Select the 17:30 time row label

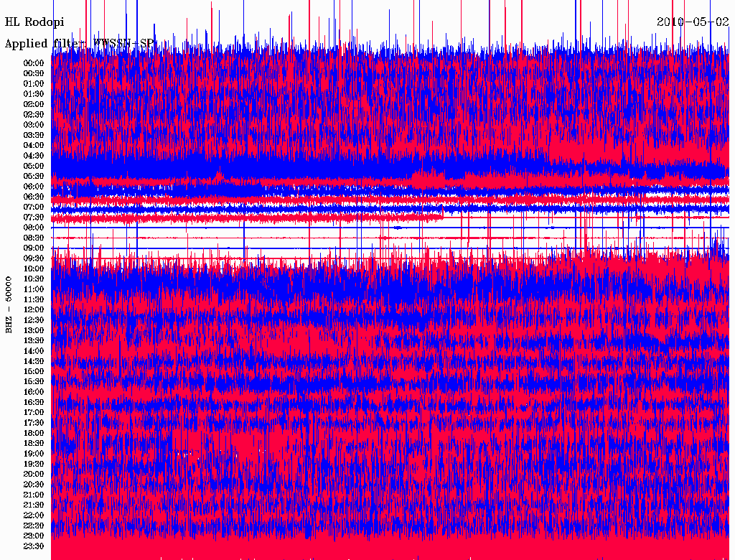[34, 423]
